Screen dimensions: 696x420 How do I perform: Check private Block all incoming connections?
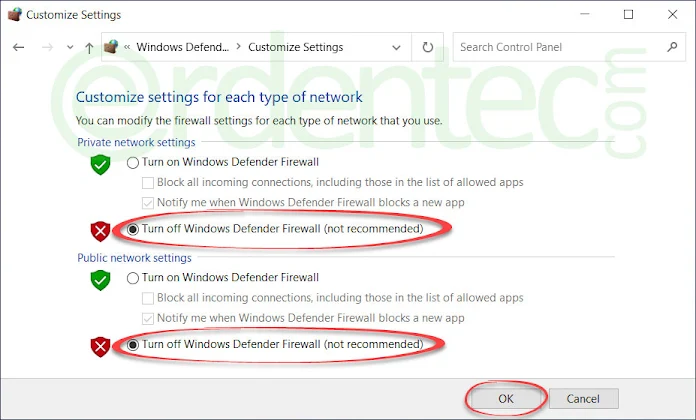148,183
